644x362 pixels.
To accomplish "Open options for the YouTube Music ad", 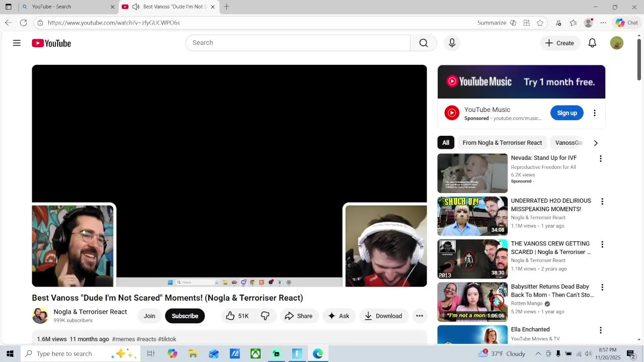I will (x=594, y=113).
